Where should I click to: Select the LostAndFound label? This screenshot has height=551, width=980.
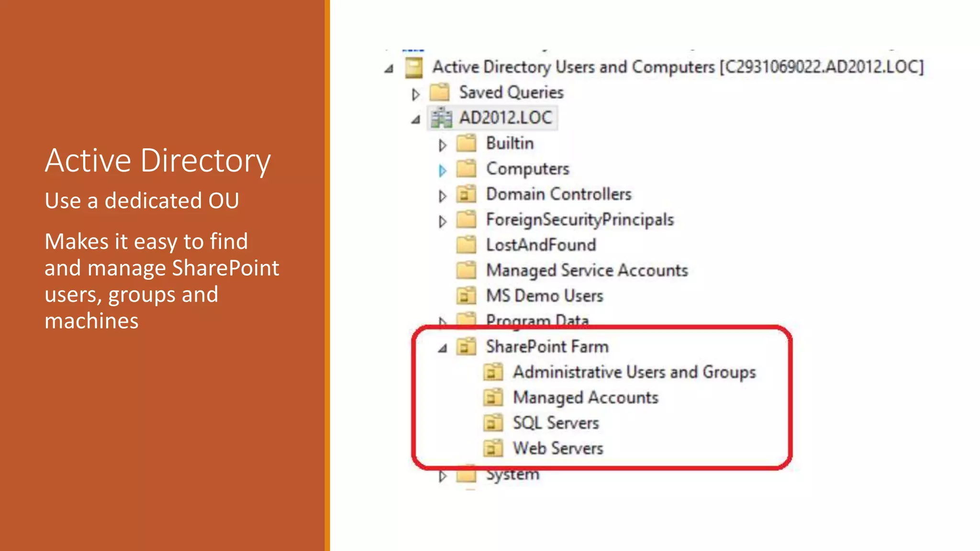(x=541, y=244)
